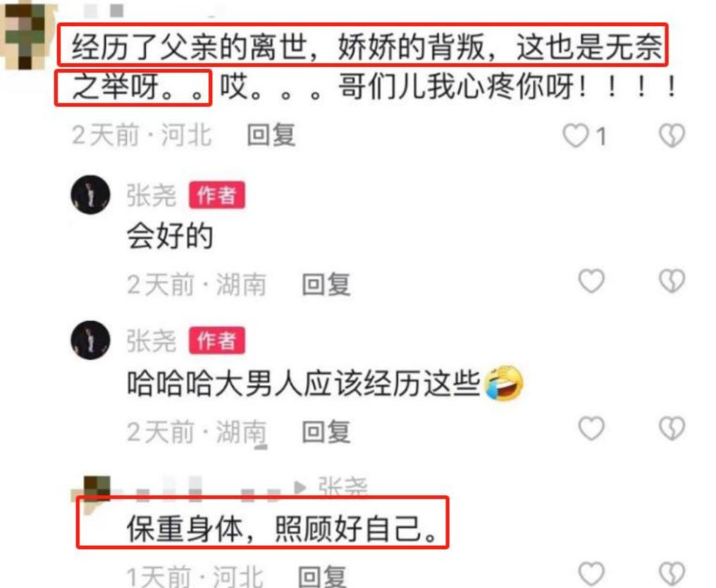Open 张尧's avatar on 哈哈哈 reply
Image resolution: width=716 pixels, height=588 pixels.
[x=90, y=340]
